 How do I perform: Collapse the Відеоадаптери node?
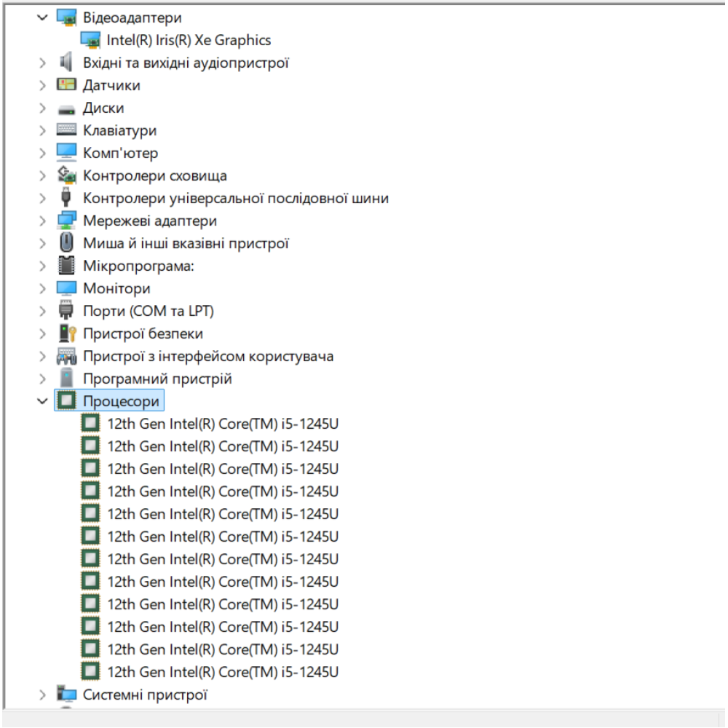[42, 17]
